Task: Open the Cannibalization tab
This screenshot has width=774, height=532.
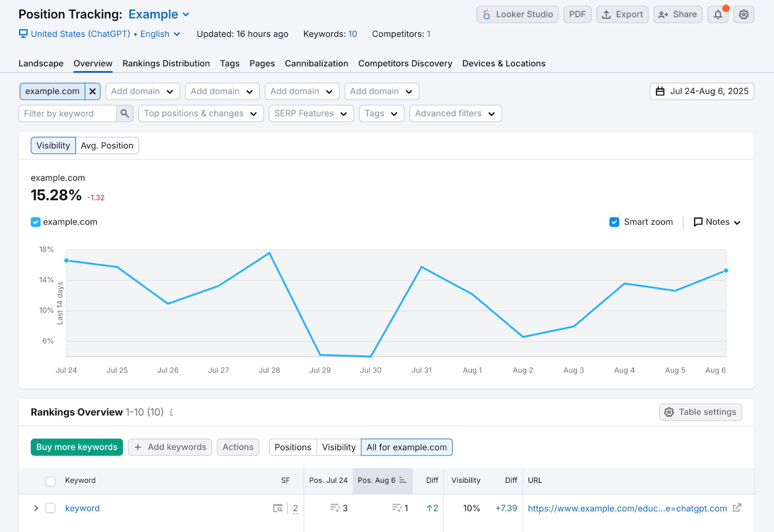Action: pos(316,63)
